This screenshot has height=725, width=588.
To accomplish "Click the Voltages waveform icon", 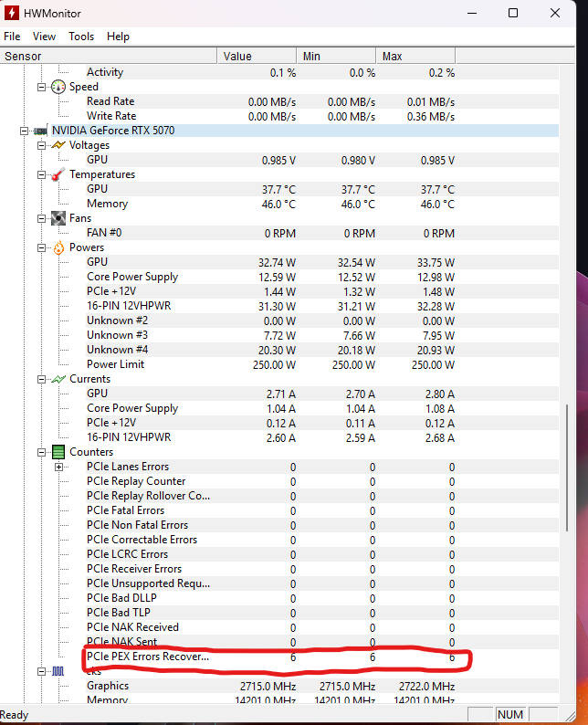I will click(x=58, y=145).
